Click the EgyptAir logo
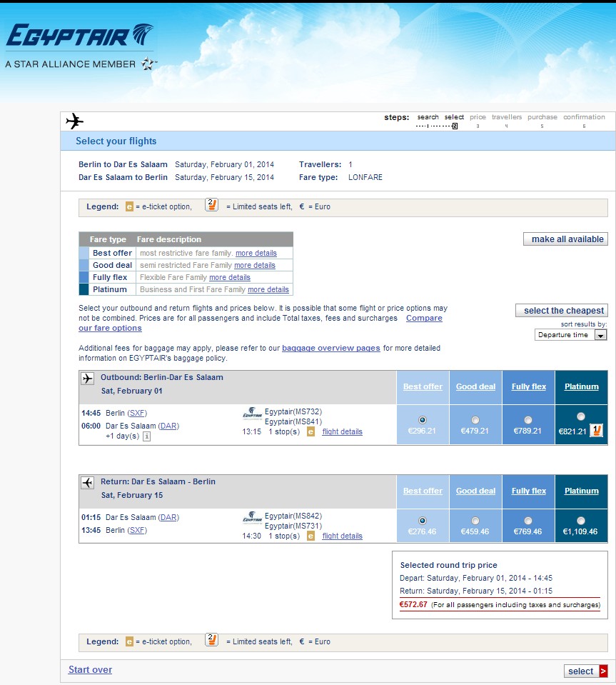The height and width of the screenshot is (685, 616). (80, 35)
